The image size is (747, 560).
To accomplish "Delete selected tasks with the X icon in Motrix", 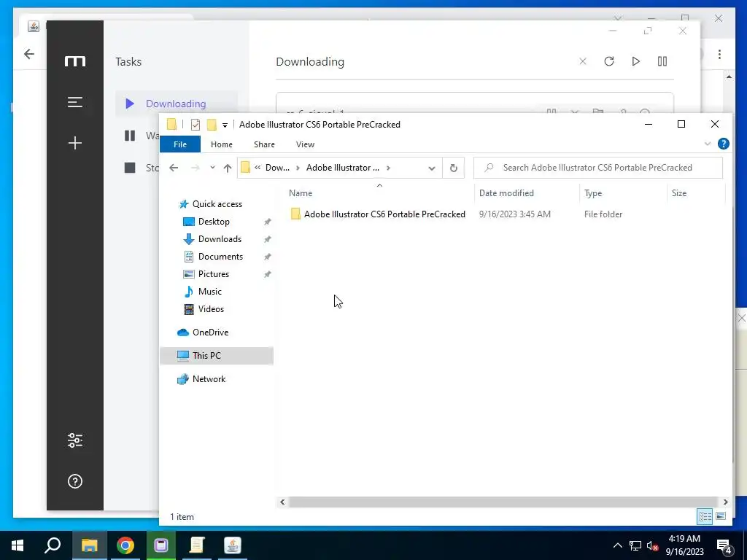I will [x=583, y=61].
